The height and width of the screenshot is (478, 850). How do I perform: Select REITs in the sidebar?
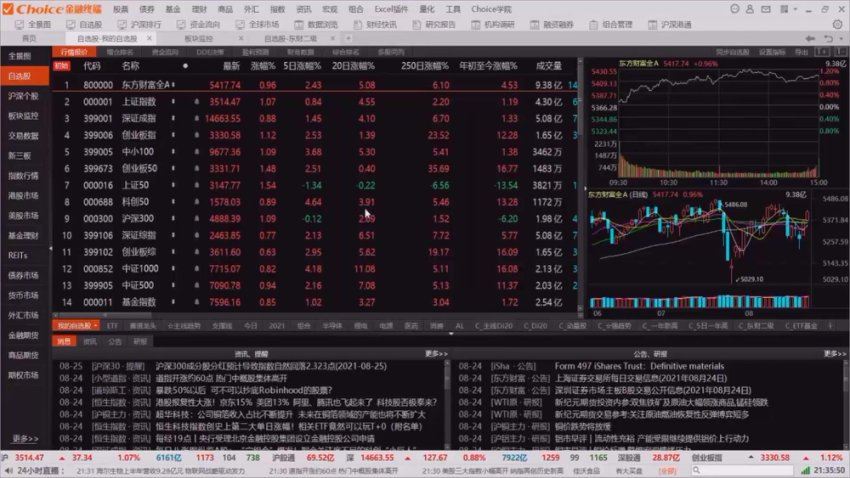(x=18, y=255)
